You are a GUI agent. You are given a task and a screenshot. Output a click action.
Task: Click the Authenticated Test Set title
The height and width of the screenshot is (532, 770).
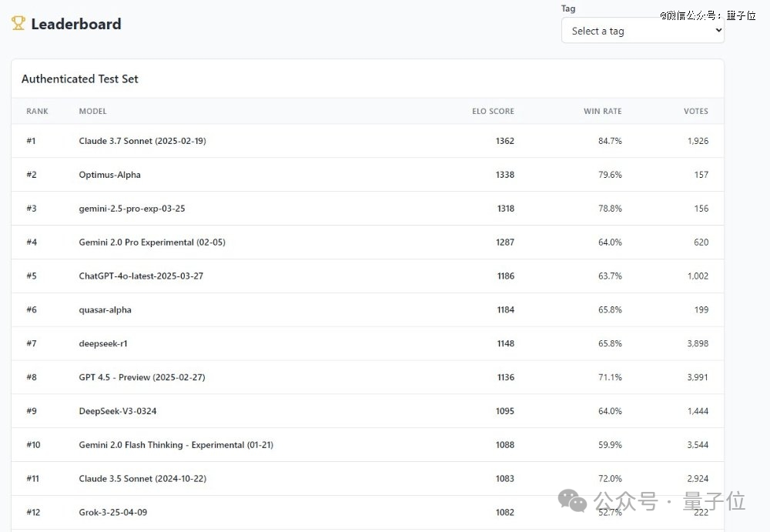(x=79, y=79)
